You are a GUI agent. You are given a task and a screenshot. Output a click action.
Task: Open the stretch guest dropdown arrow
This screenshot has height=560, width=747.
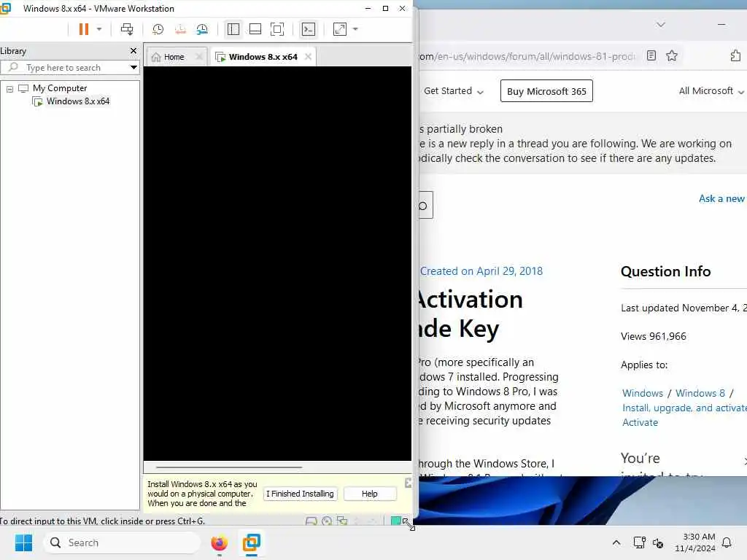pos(355,29)
